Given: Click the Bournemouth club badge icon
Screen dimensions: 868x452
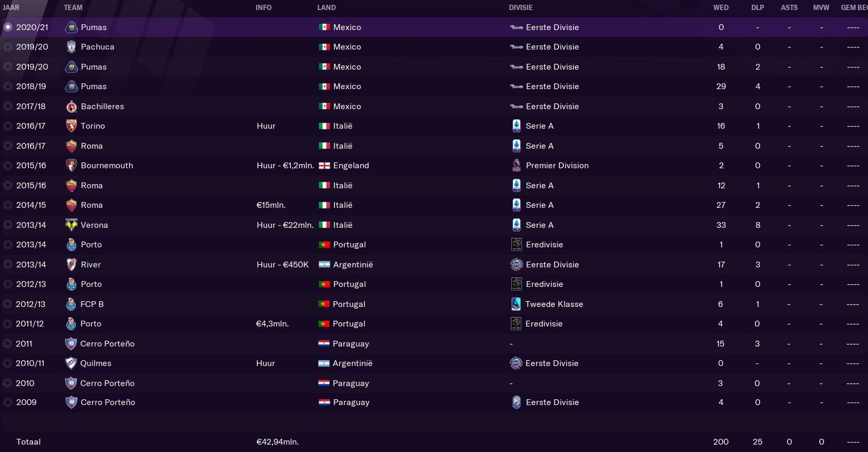Looking at the screenshot, I should [x=71, y=166].
